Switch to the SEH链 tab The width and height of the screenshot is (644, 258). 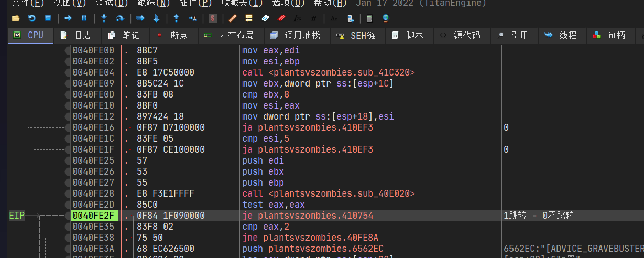357,36
